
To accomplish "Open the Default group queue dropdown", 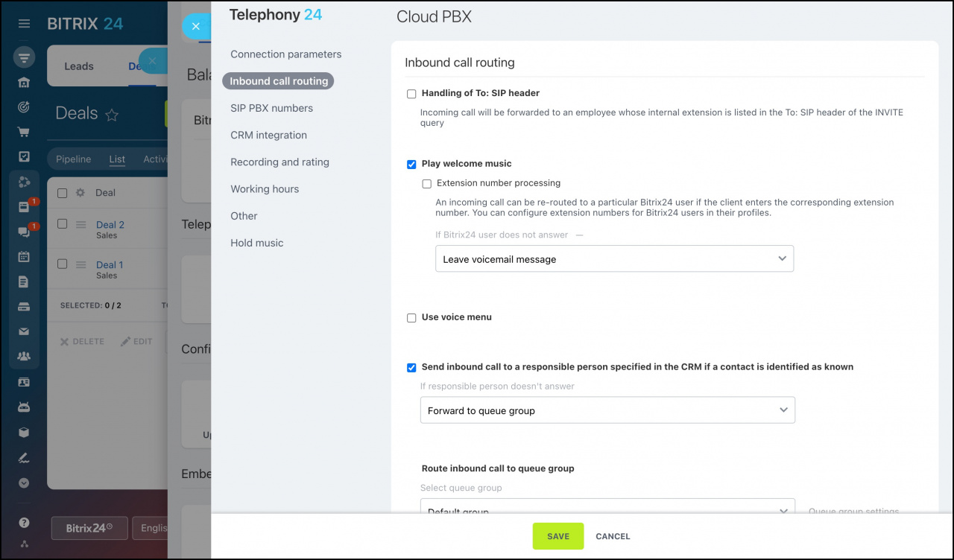I will point(607,506).
